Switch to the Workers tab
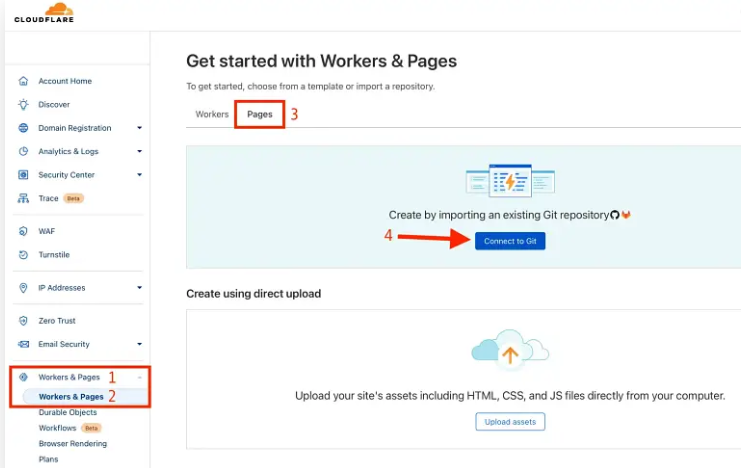Viewport: 741px width, 468px height. pos(212,114)
